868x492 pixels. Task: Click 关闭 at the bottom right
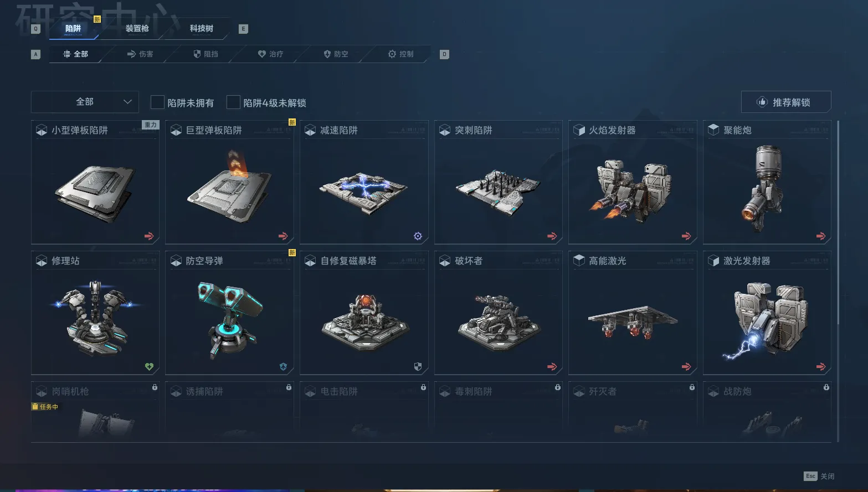pyautogui.click(x=827, y=476)
